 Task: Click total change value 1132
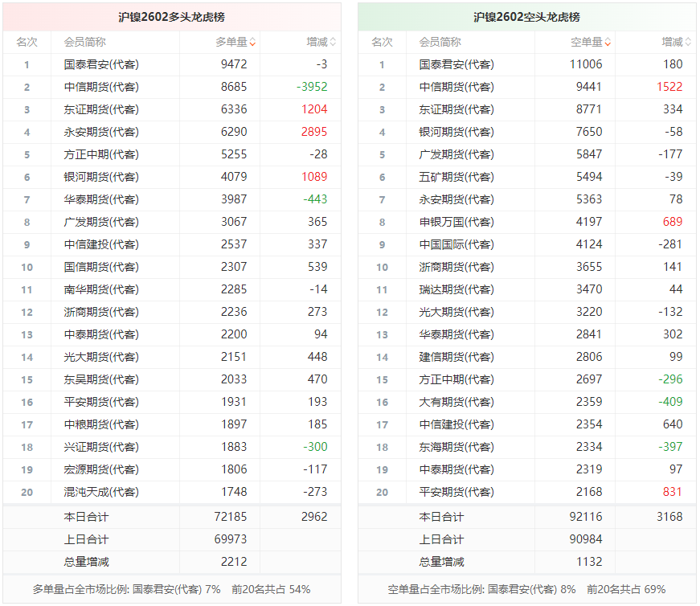pyautogui.click(x=589, y=562)
